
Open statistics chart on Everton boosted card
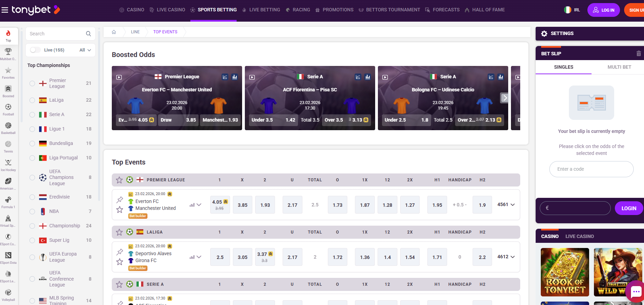point(225,77)
